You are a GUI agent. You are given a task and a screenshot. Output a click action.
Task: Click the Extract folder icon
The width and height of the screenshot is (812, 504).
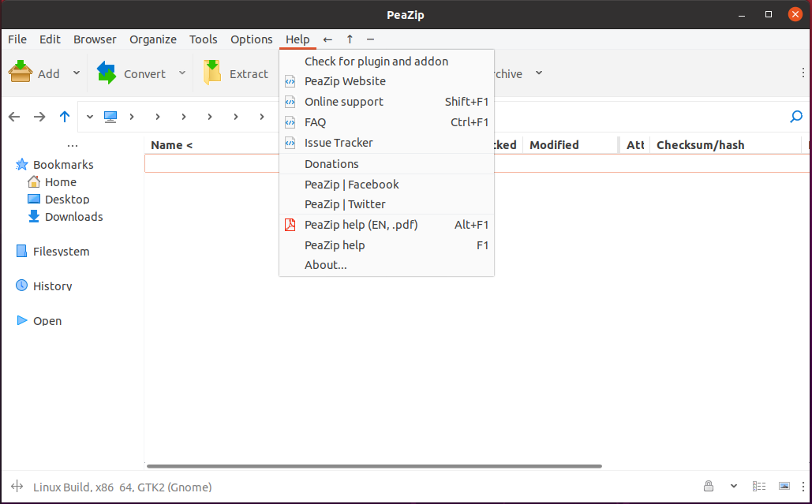coord(212,73)
